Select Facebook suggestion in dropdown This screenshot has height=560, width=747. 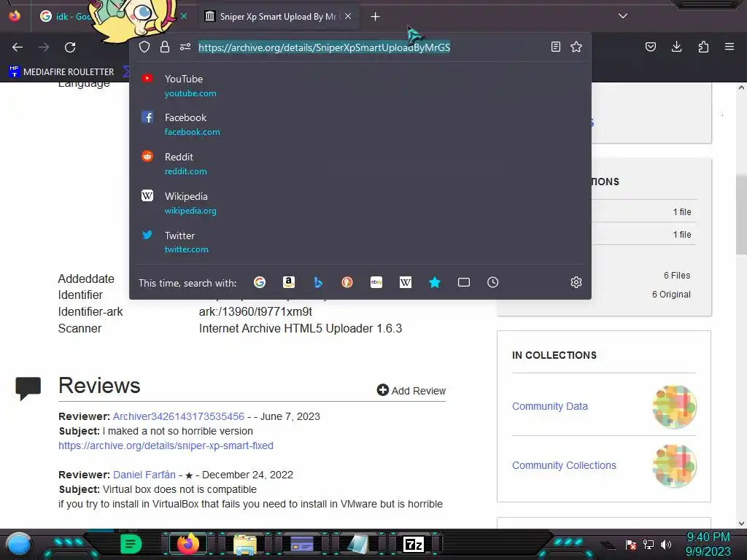(360, 124)
